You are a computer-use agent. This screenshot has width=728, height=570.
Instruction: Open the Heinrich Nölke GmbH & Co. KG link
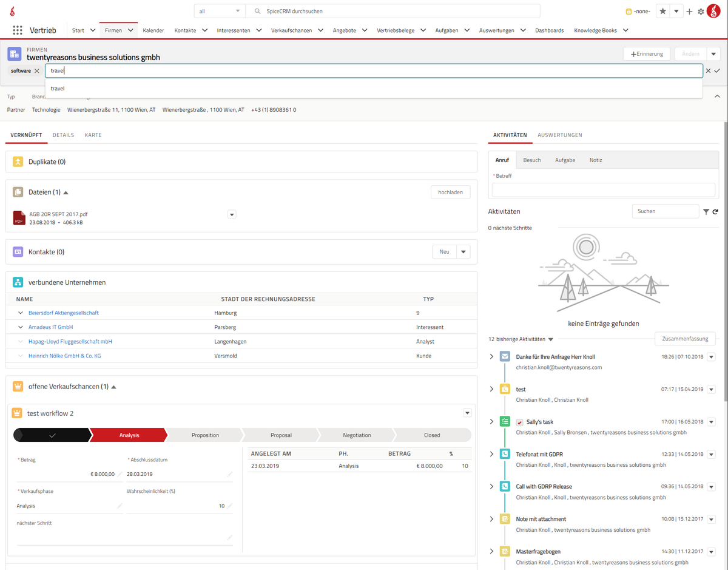click(x=65, y=356)
